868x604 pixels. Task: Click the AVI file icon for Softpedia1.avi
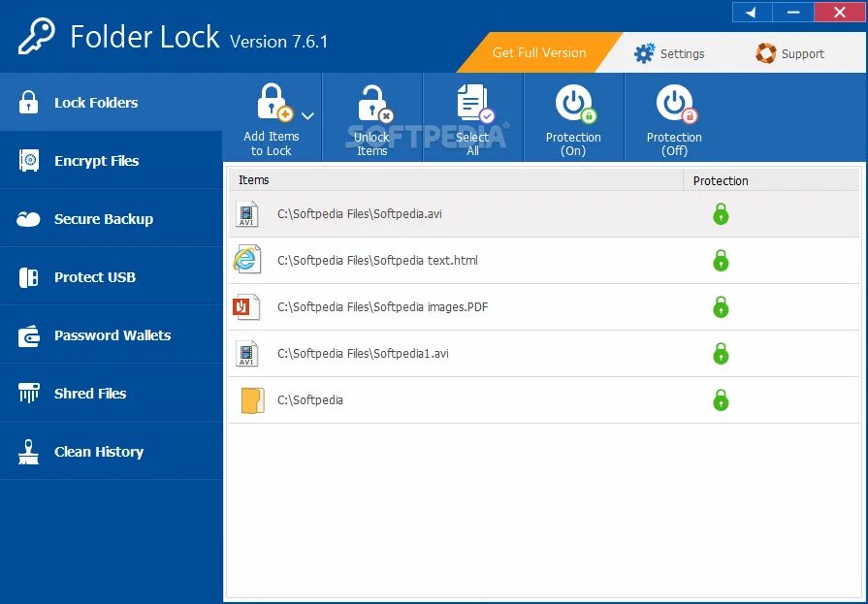(x=247, y=353)
